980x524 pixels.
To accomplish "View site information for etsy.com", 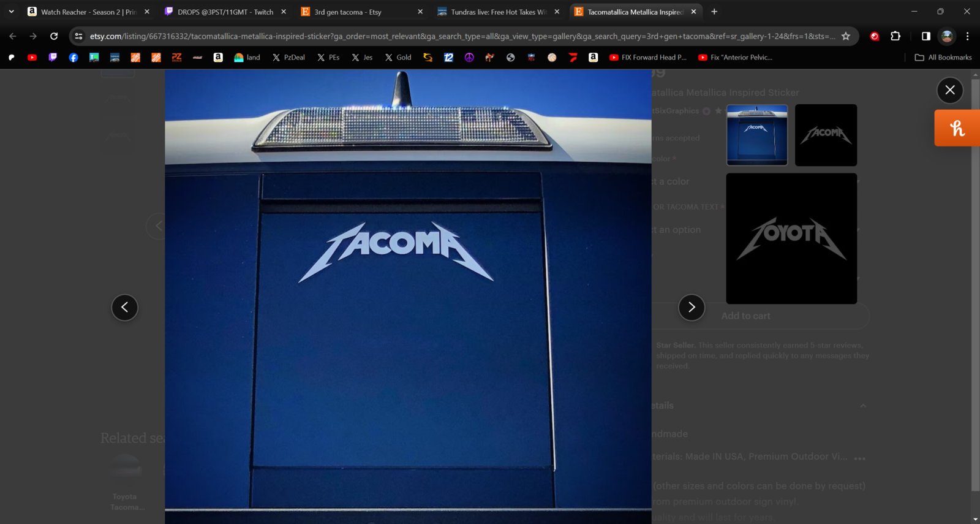I will tap(78, 36).
